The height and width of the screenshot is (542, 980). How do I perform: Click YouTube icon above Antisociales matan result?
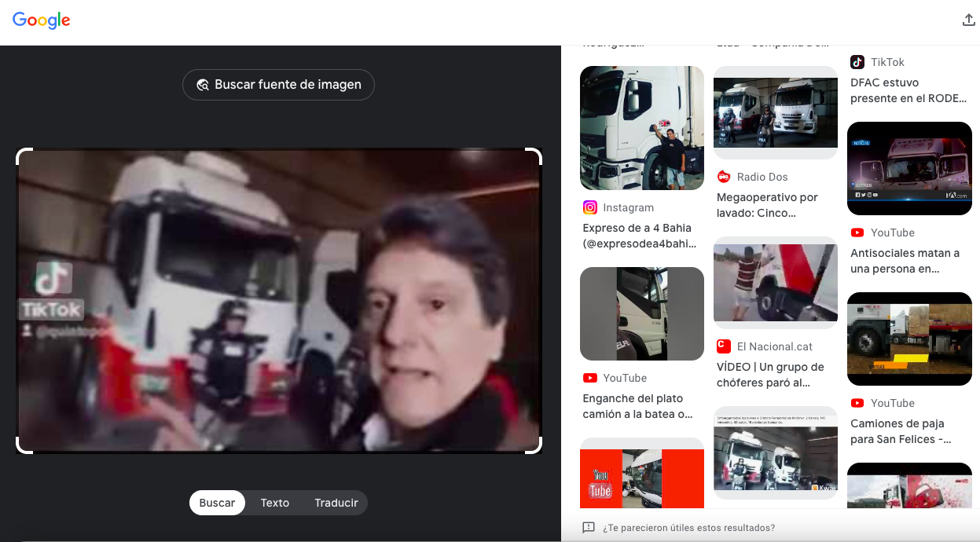point(857,233)
